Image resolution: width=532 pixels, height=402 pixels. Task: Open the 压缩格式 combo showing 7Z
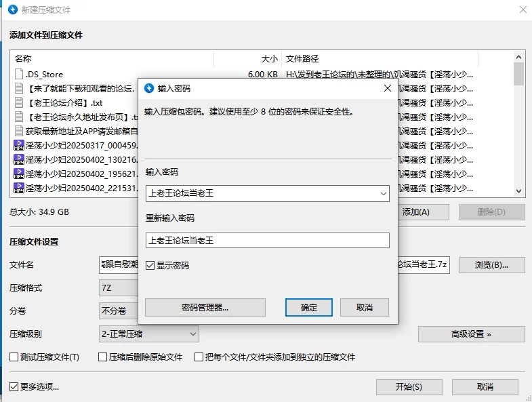click(119, 288)
